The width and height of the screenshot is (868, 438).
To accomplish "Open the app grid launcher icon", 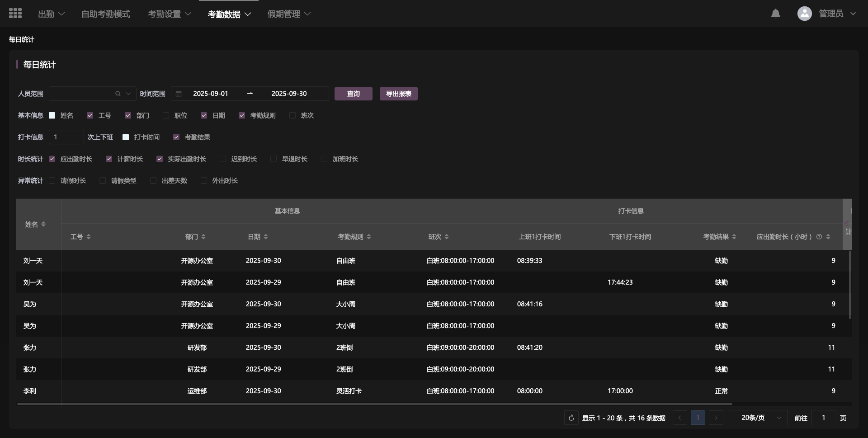I will point(15,14).
